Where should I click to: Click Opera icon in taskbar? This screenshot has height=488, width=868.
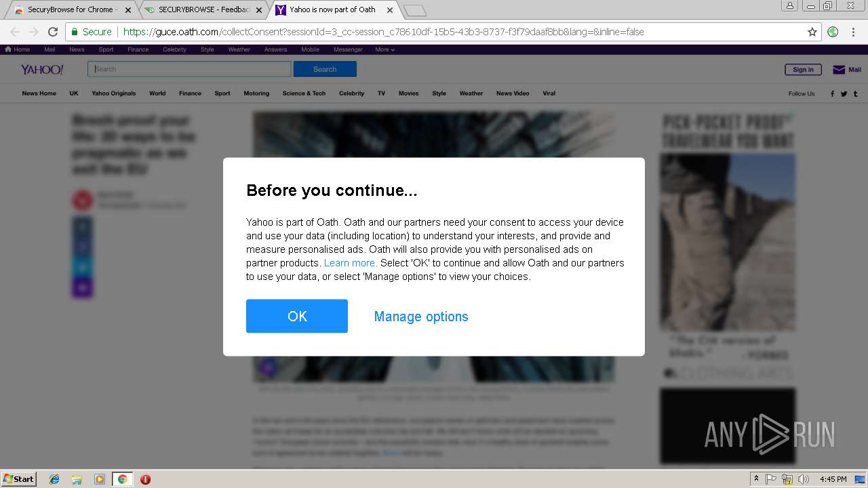[145, 479]
